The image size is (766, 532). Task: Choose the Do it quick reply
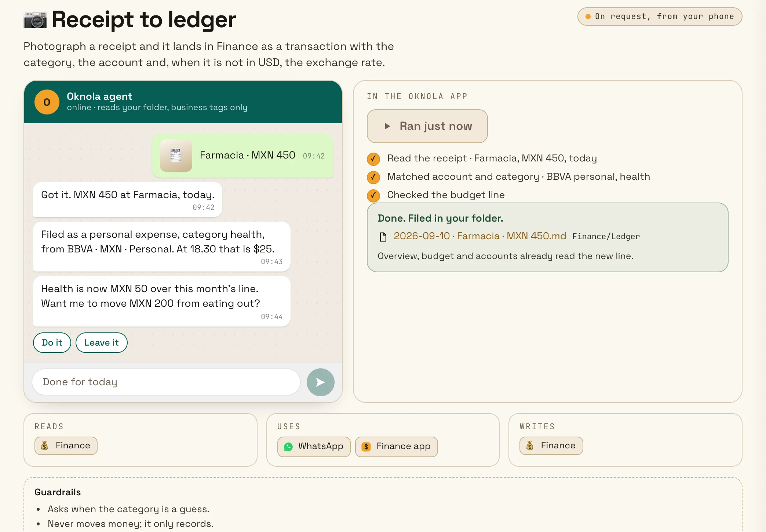[52, 343]
